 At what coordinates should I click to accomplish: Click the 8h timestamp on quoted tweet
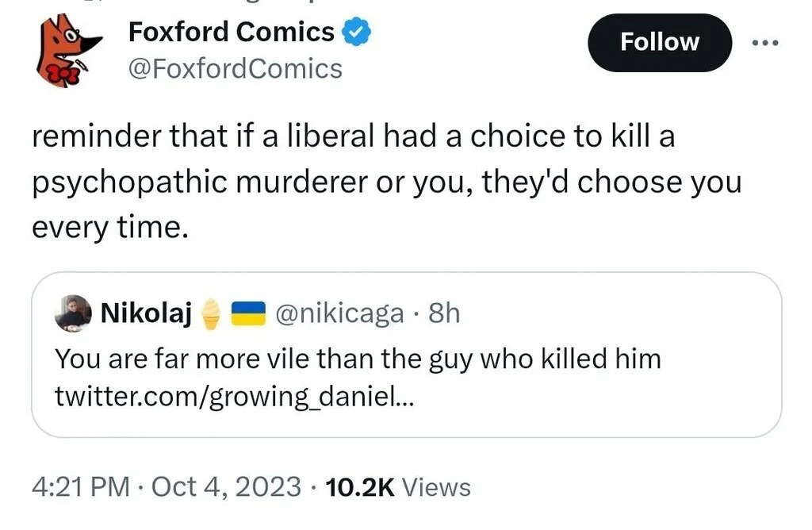coord(443,314)
